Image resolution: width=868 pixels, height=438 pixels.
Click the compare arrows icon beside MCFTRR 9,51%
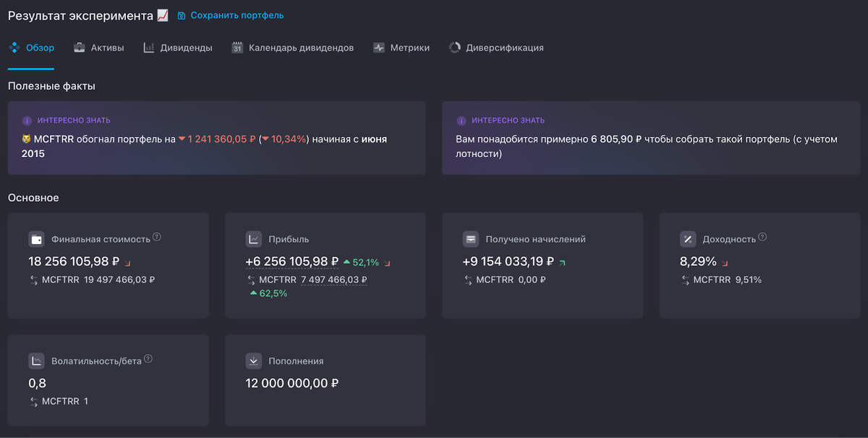684,279
